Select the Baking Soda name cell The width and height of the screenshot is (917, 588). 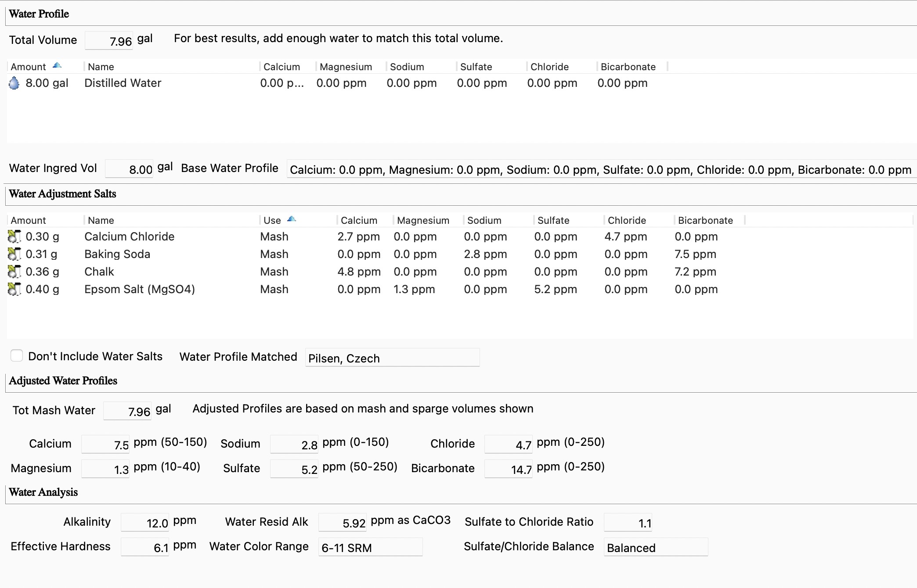117,254
